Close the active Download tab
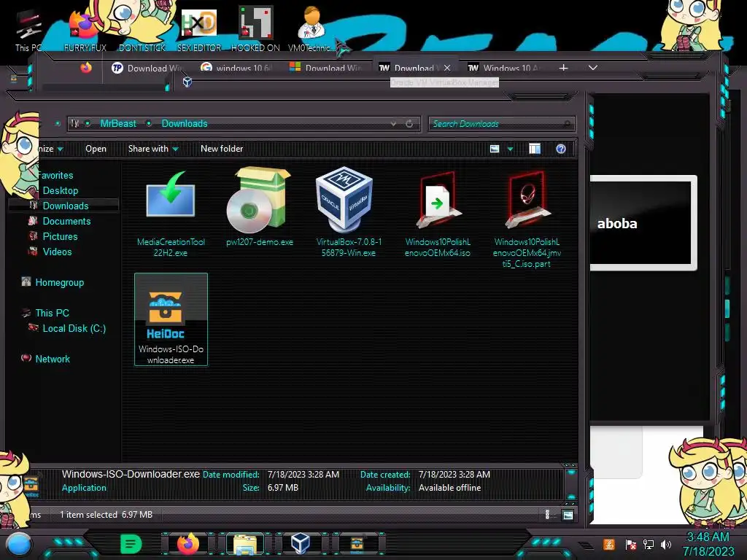Screen dimensions: 747x560 (447, 68)
